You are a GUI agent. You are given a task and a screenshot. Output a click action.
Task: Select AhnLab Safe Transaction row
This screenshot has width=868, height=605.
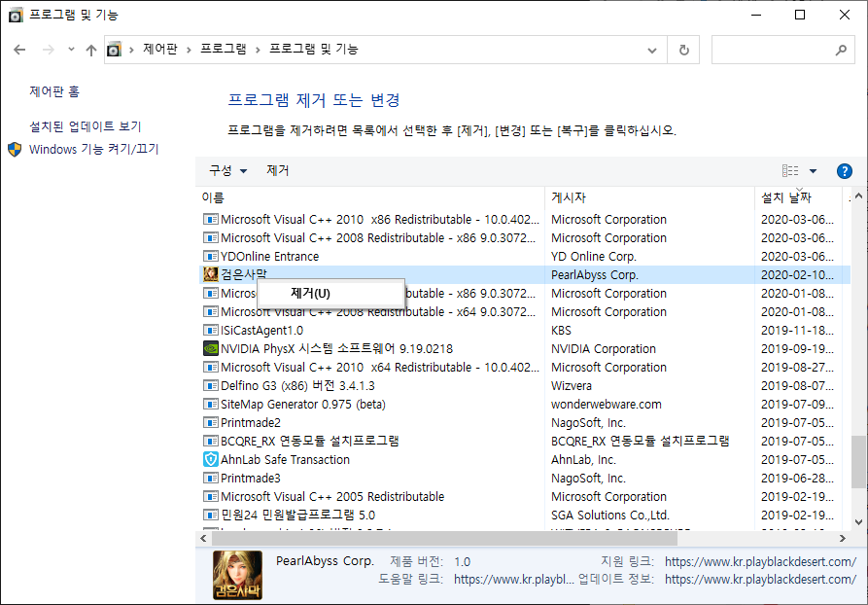pos(525,459)
